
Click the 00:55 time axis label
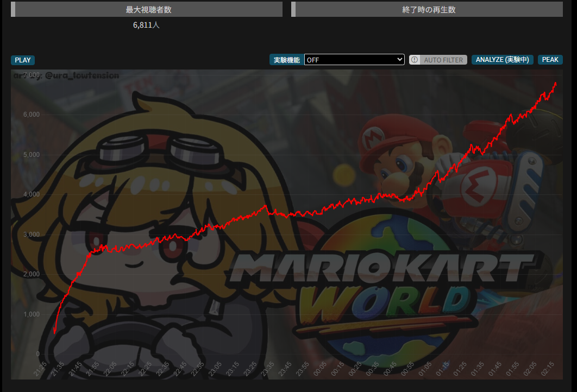(407, 369)
